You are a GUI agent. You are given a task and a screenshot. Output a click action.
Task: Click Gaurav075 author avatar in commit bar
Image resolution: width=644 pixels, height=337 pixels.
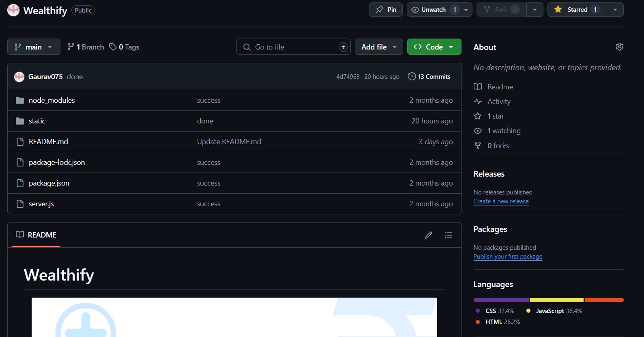coord(19,76)
